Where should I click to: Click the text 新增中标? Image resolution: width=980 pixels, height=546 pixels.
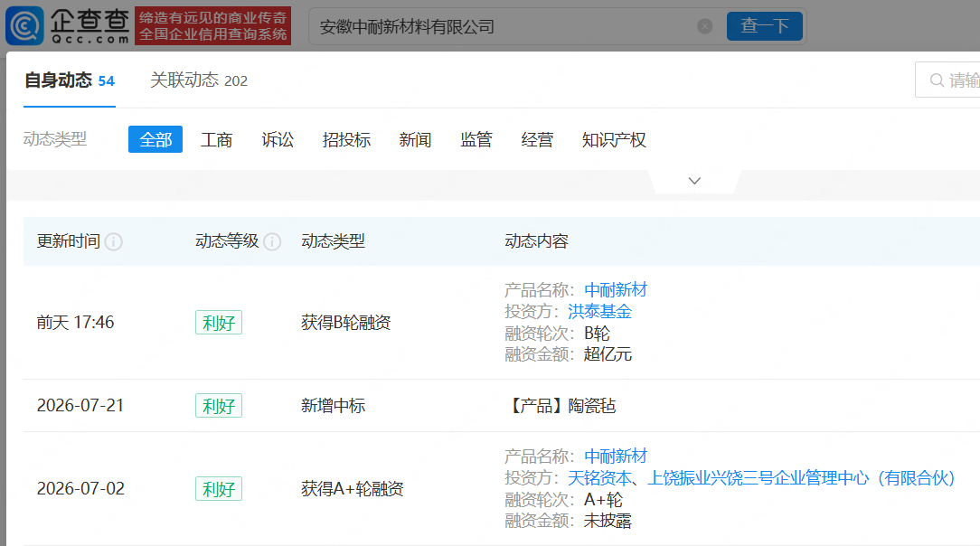click(333, 406)
